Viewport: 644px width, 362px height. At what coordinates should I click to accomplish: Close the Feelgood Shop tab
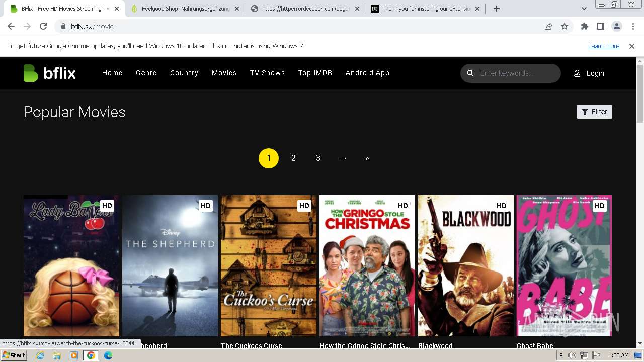[237, 9]
